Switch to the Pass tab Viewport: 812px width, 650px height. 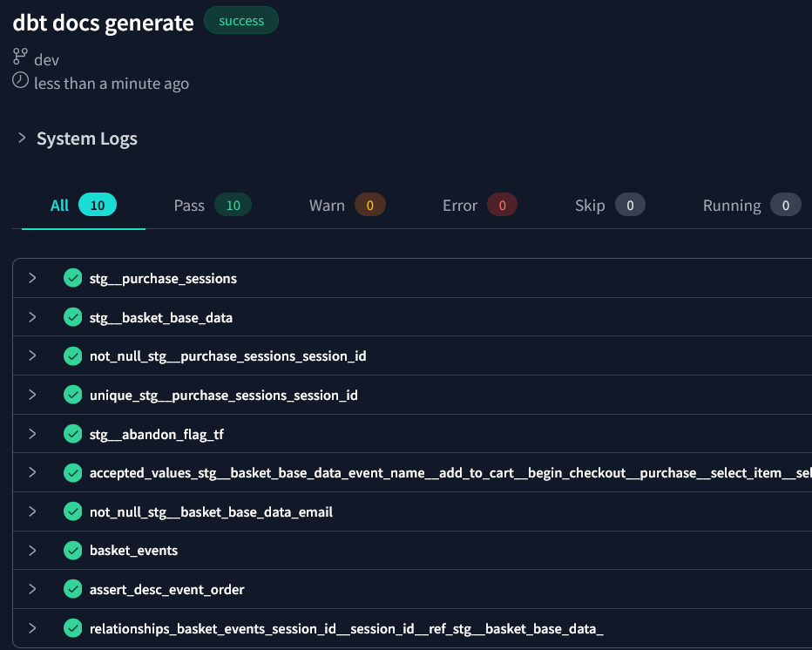pyautogui.click(x=213, y=206)
